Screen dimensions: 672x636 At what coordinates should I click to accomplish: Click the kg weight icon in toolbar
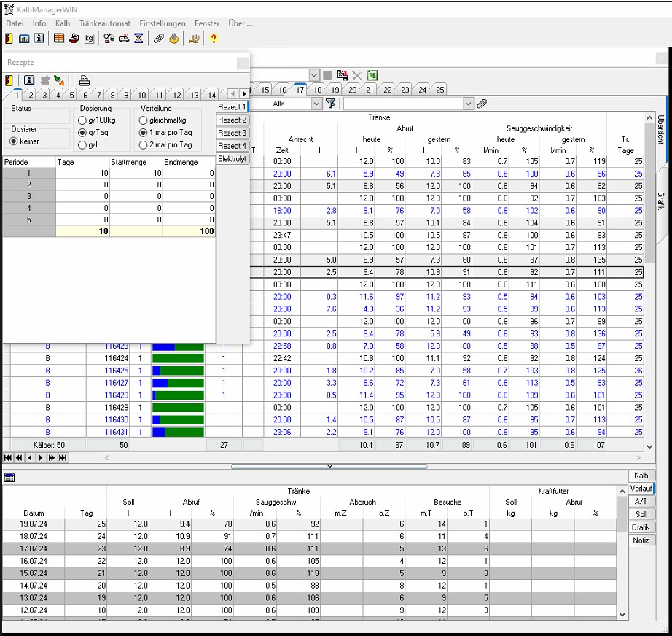pyautogui.click(x=89, y=39)
